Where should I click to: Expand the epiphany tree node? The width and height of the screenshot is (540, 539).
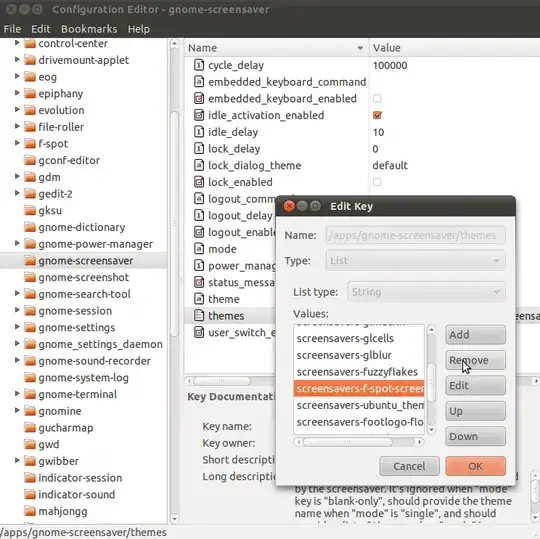tap(17, 93)
